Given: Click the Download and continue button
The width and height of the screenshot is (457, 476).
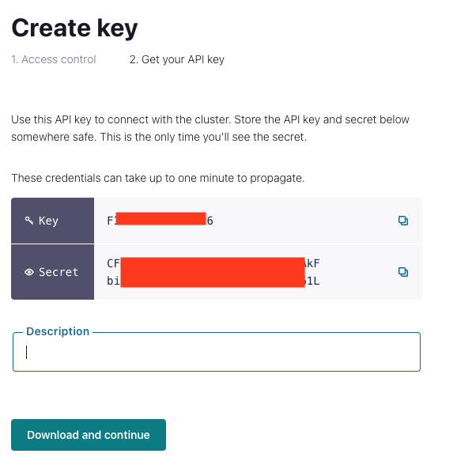Looking at the screenshot, I should click(x=89, y=435).
